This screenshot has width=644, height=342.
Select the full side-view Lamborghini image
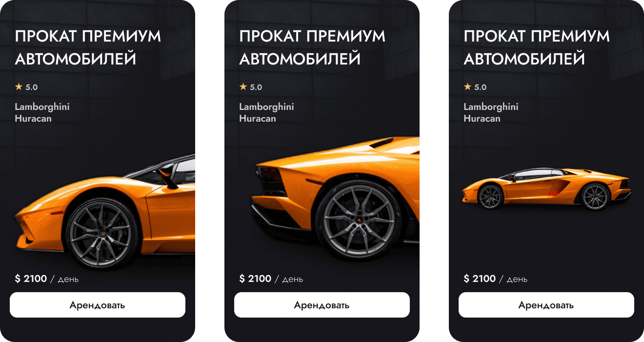coord(546,188)
